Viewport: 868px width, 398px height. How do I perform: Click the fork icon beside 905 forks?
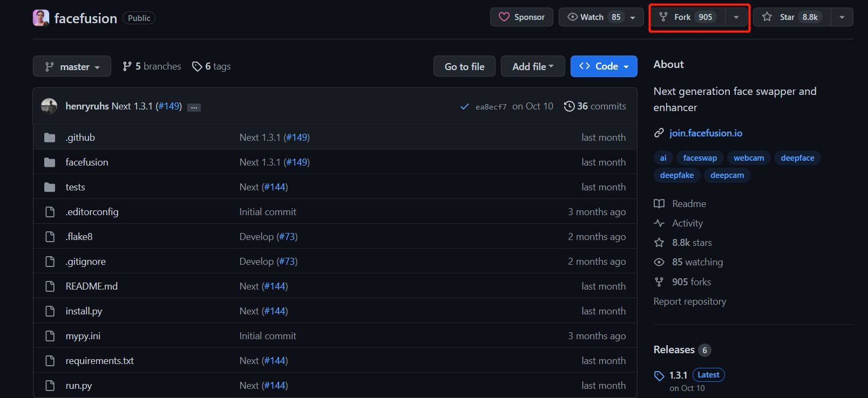(x=659, y=282)
